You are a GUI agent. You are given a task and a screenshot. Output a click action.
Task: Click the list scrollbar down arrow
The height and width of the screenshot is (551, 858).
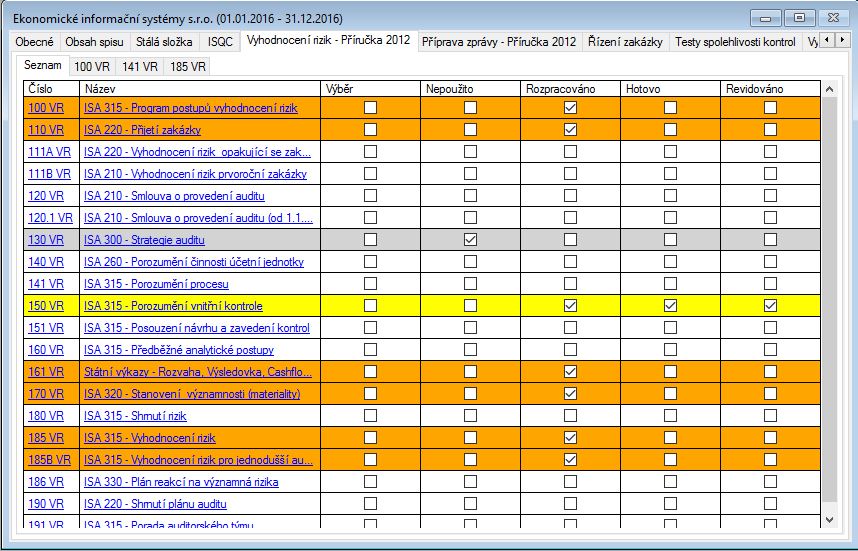pyautogui.click(x=830, y=520)
